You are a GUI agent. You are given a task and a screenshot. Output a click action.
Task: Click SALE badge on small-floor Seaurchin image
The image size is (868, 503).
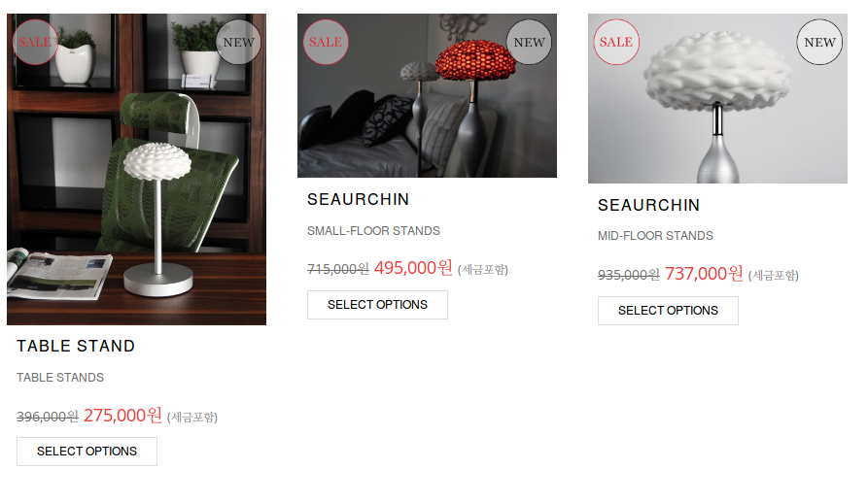[x=326, y=42]
